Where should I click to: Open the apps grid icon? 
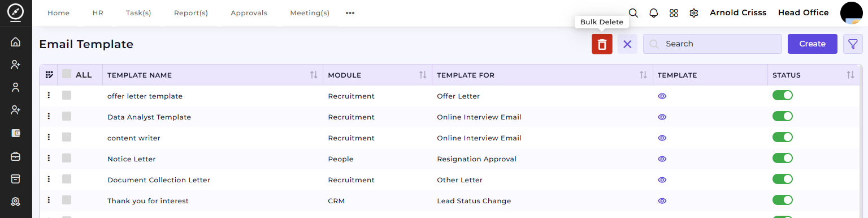click(674, 13)
